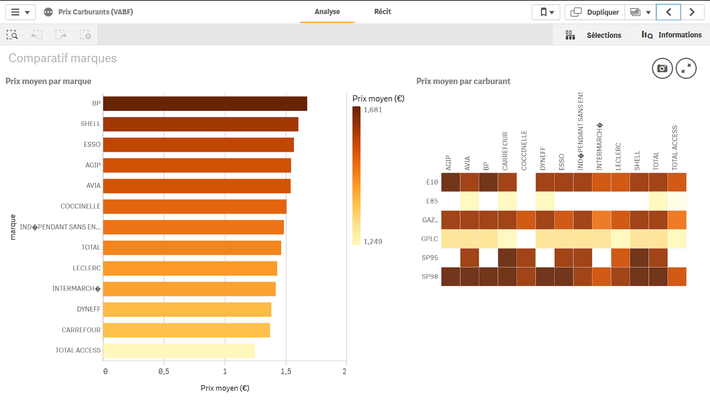
Task: Select the BP bar
Action: point(205,103)
